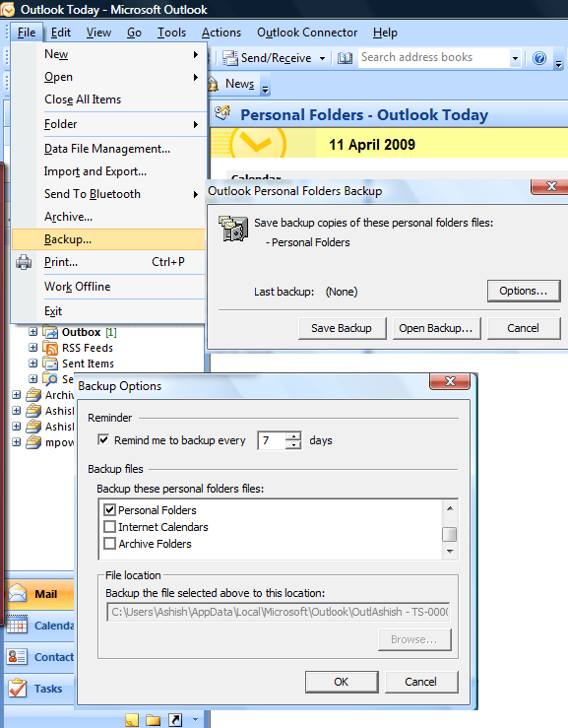Viewport: 568px width, 728px height.
Task: Click the RSS Feeds folder icon
Action: pos(50,348)
